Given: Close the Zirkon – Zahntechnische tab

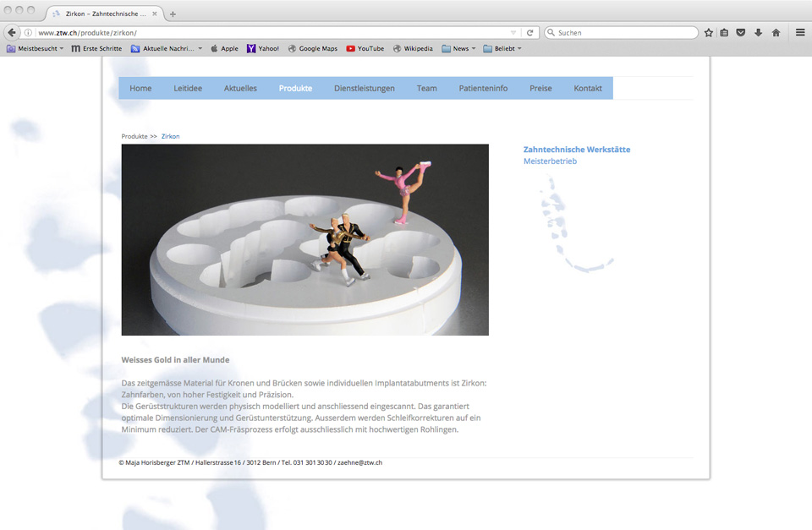Looking at the screenshot, I should [154, 14].
